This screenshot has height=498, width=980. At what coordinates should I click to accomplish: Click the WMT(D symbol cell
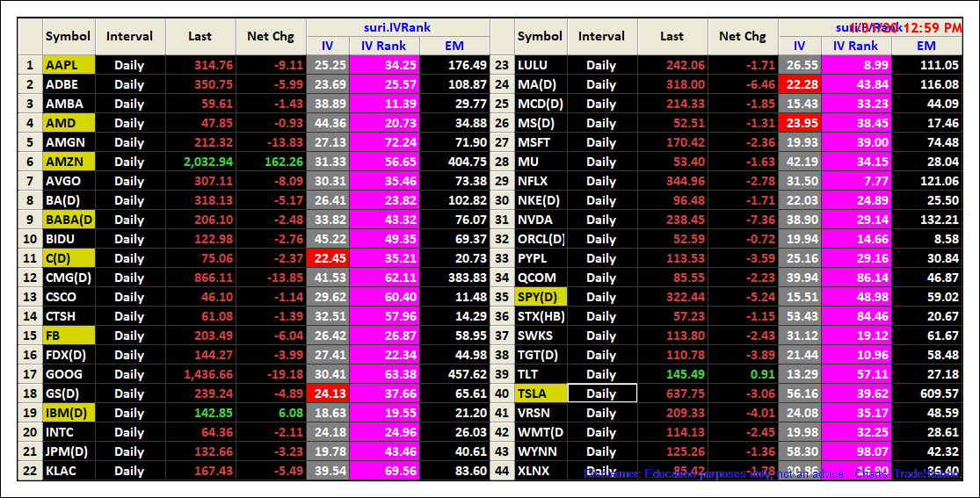click(541, 433)
